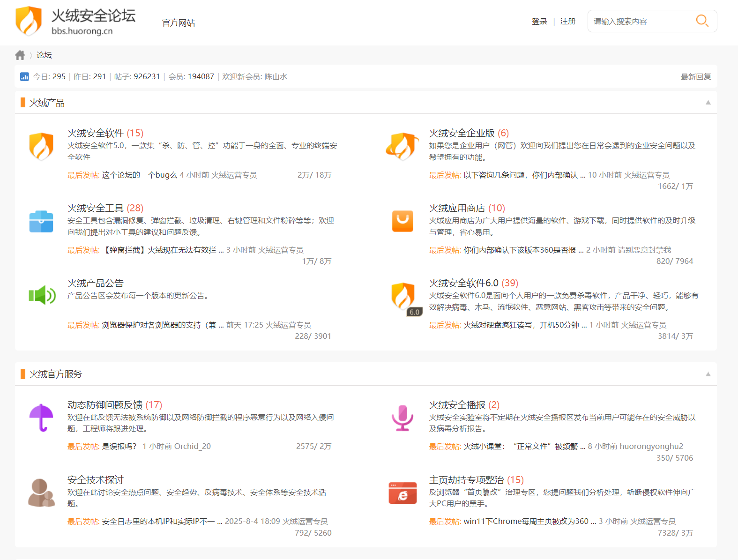
Task: Click the 注册 link
Action: (x=568, y=22)
